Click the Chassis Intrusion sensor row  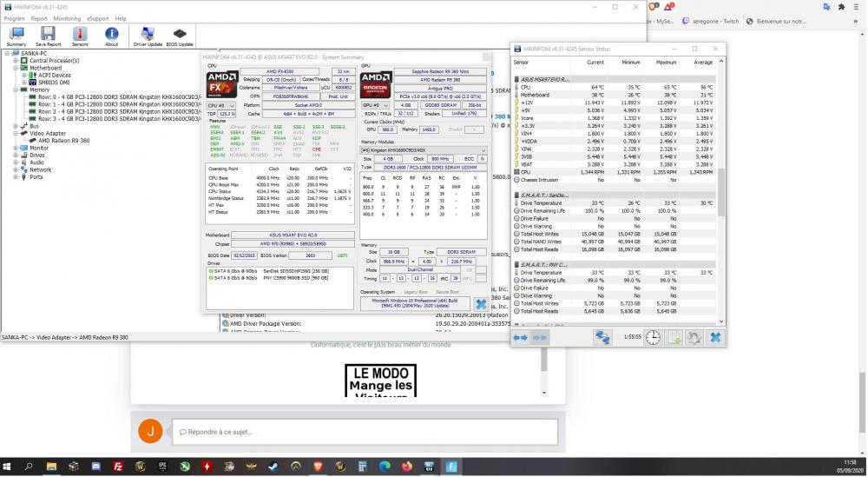[x=615, y=180]
